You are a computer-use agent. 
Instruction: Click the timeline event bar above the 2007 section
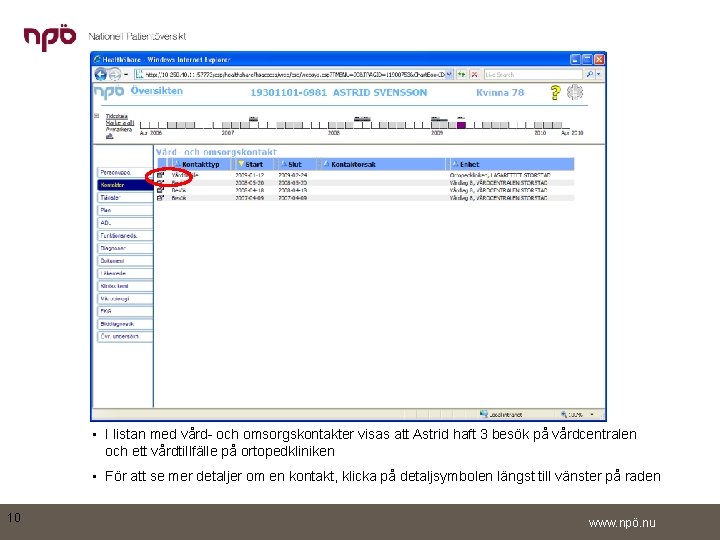(253, 119)
